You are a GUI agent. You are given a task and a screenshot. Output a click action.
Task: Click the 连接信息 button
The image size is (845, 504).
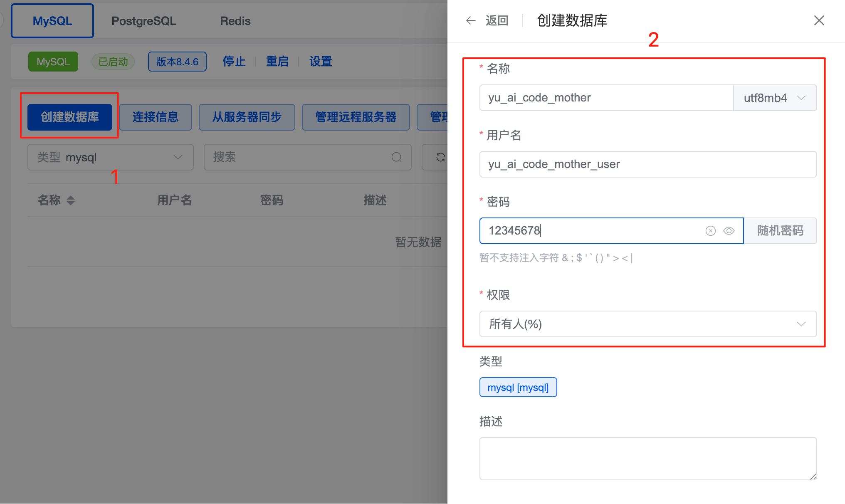click(x=155, y=117)
